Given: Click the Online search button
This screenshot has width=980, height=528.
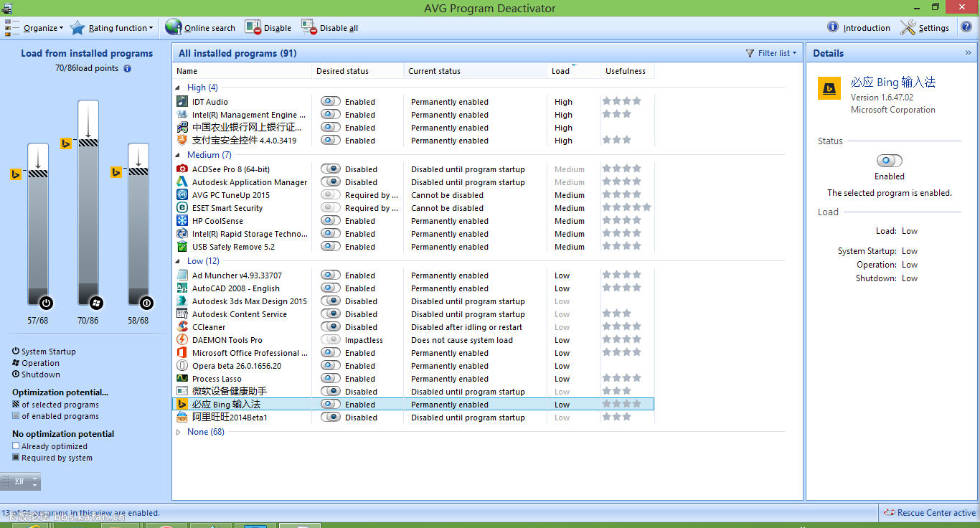Looking at the screenshot, I should 200,27.
